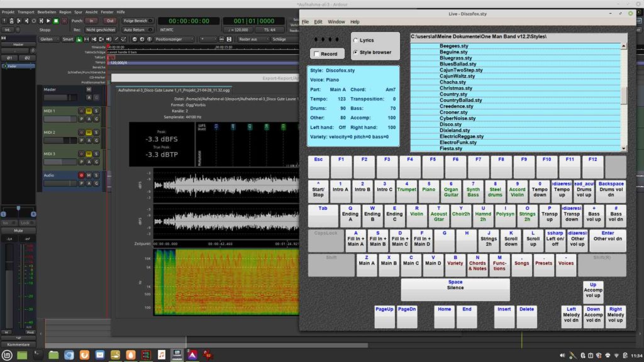
Task: Arm record on the Audio track
Action: coord(81,175)
